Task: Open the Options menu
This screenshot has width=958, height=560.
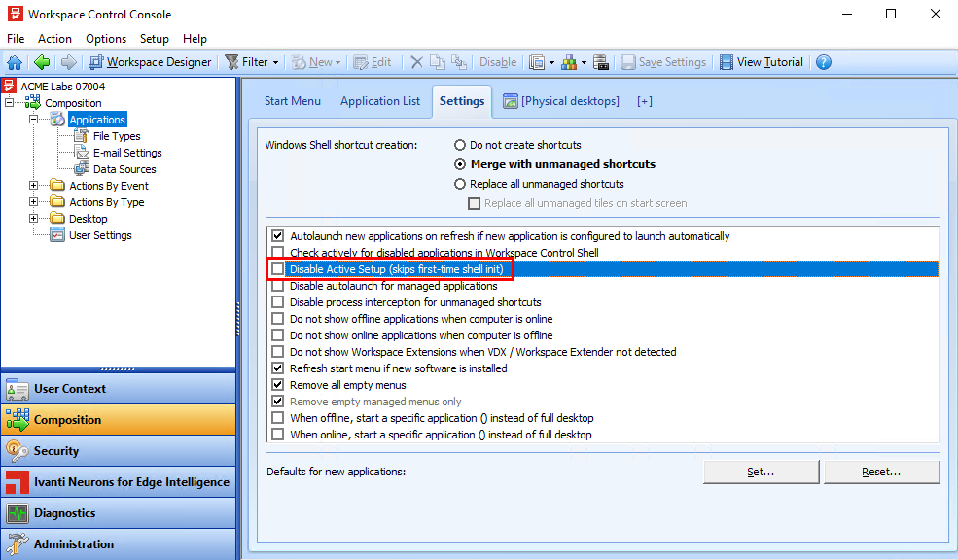Action: pos(105,38)
